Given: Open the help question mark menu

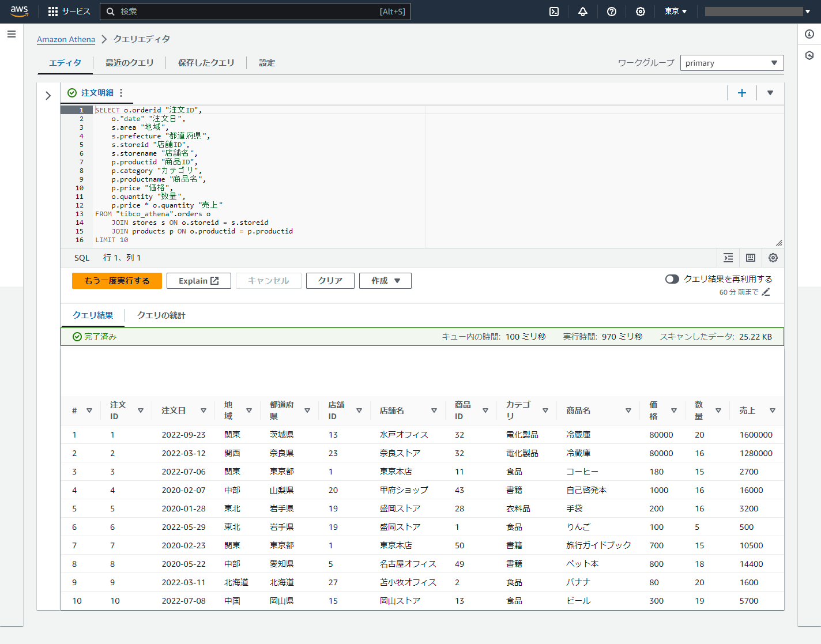Looking at the screenshot, I should tap(612, 12).
